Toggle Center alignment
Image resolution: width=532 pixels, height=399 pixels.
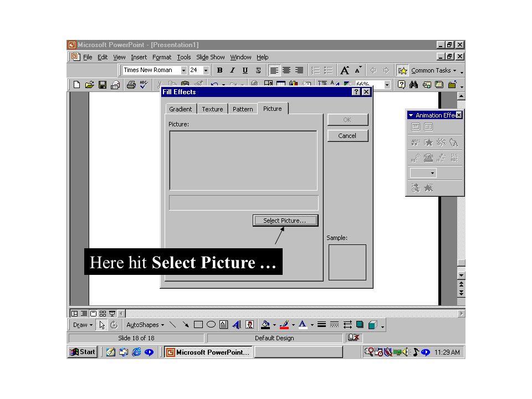287,70
